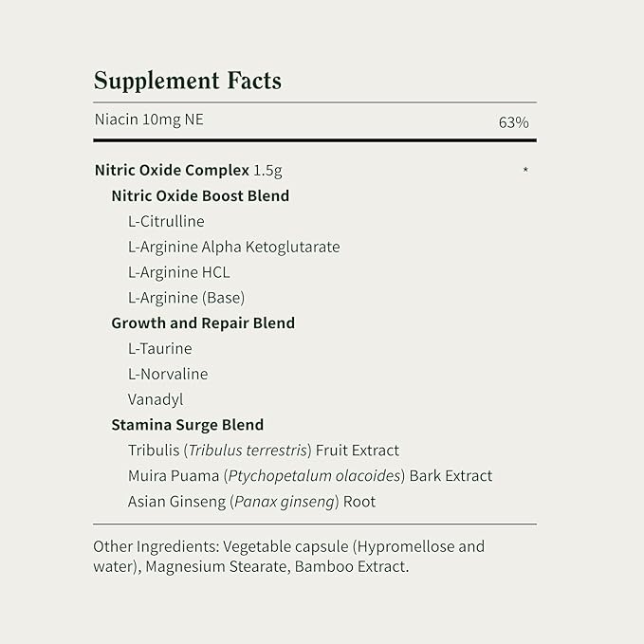Click the Niacin 10mg NE text
The height and width of the screenshot is (644, 644).
[x=149, y=120]
